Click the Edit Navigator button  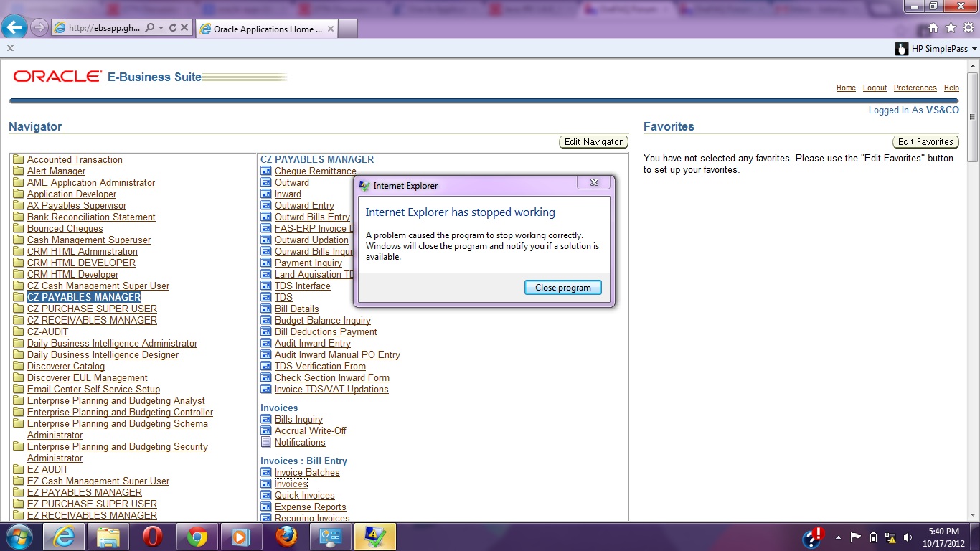point(593,142)
